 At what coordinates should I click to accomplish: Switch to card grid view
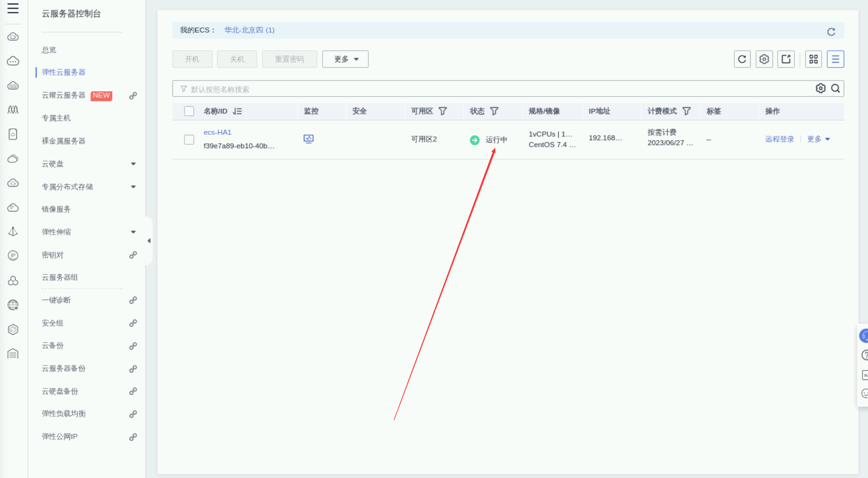coord(813,59)
